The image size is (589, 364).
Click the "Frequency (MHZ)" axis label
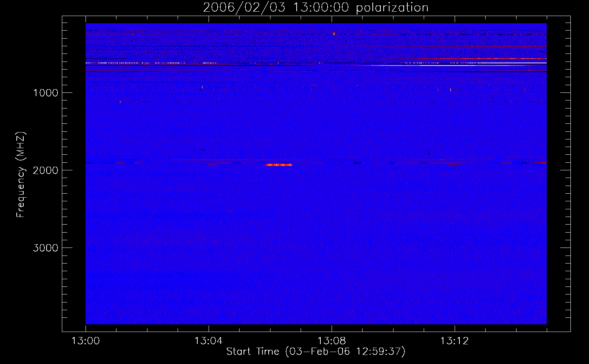(x=21, y=175)
